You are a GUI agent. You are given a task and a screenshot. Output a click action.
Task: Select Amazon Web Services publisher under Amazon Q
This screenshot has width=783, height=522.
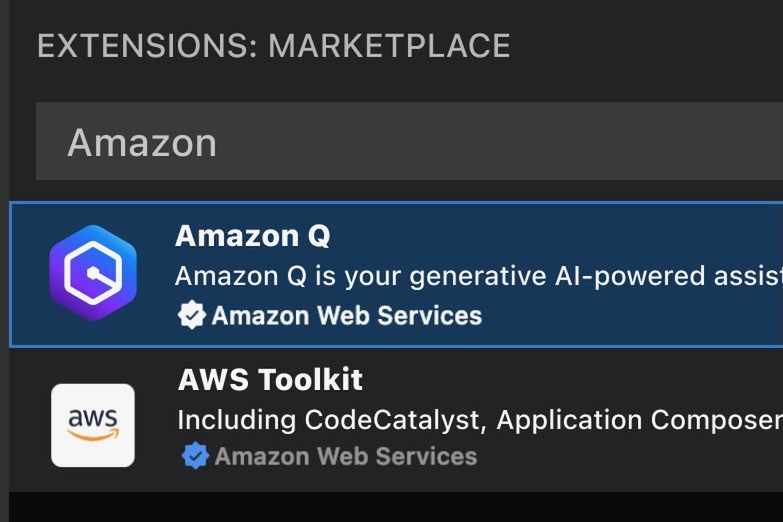click(x=347, y=316)
